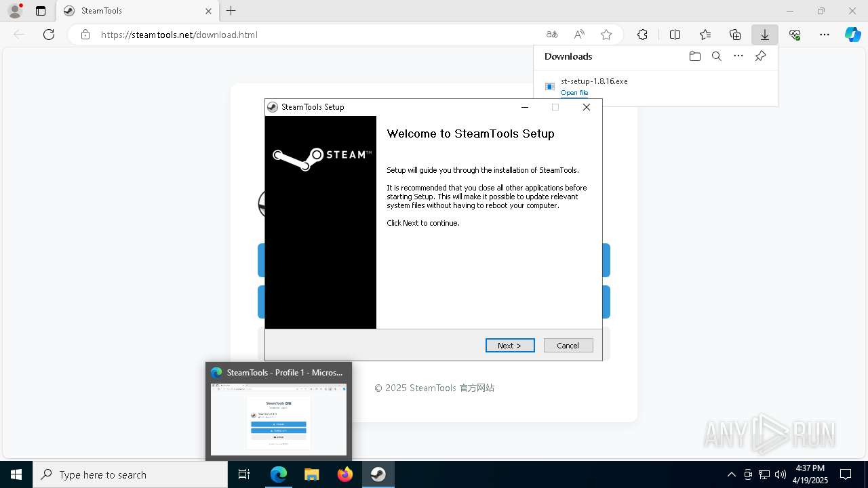
Task: Launch Firefox from the taskbar
Action: click(x=345, y=474)
